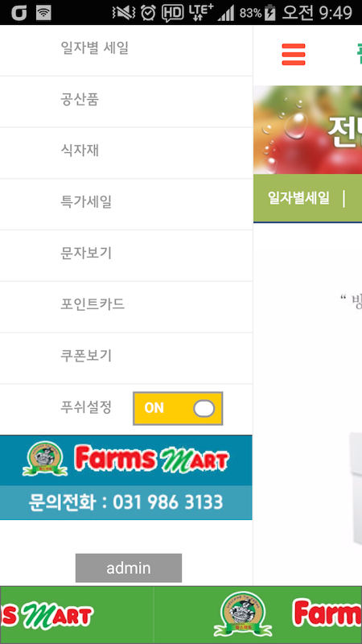Tap the Farms Mart round emblem in footer
Image resolution: width=362 pixels, height=644 pixels.
tap(243, 614)
